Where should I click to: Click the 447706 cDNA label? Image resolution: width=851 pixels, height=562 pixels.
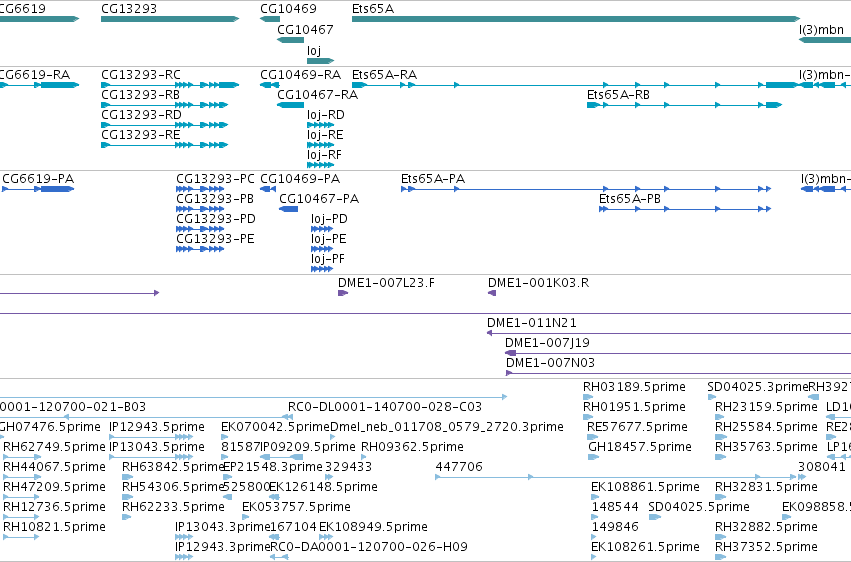click(x=459, y=467)
